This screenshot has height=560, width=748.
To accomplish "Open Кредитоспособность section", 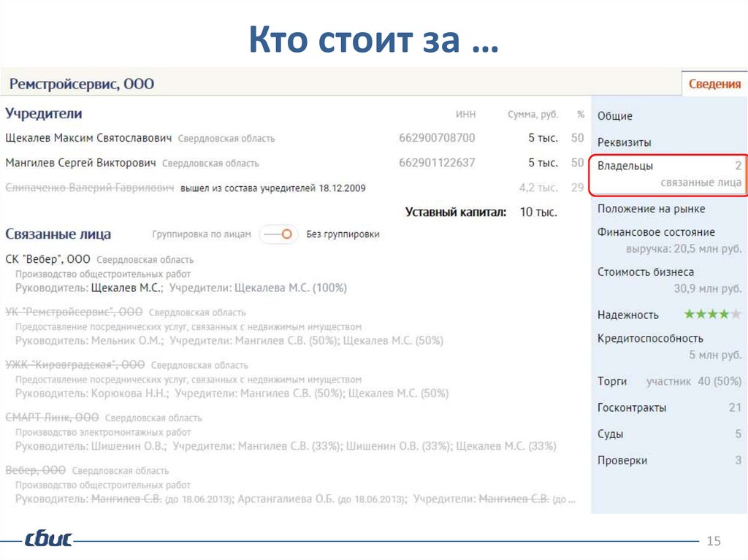I will pos(650,338).
